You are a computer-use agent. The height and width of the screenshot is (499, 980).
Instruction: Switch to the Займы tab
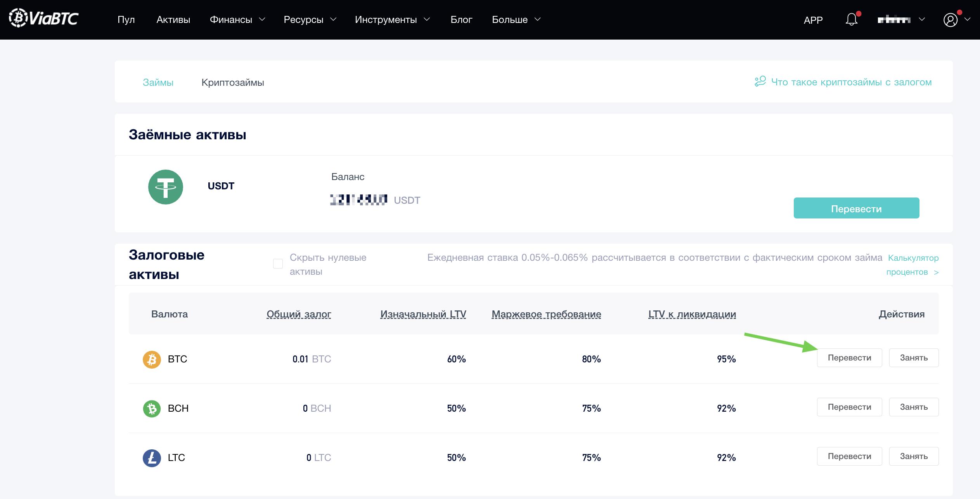click(x=158, y=82)
